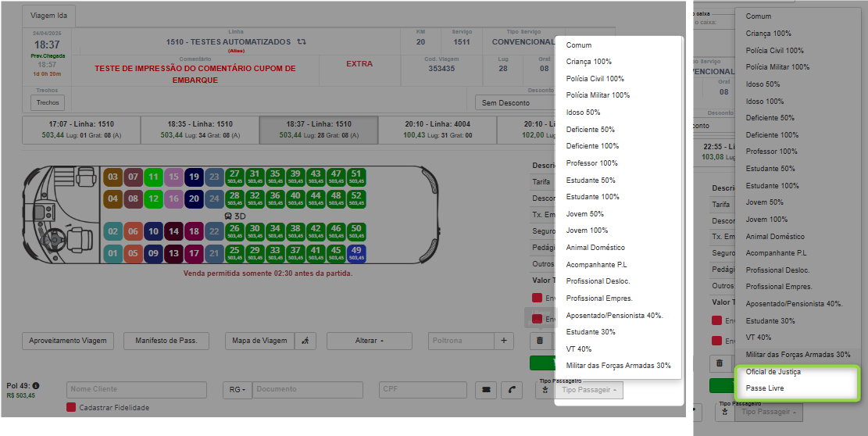
Task: Open the Alterar dropdown button
Action: (x=370, y=341)
